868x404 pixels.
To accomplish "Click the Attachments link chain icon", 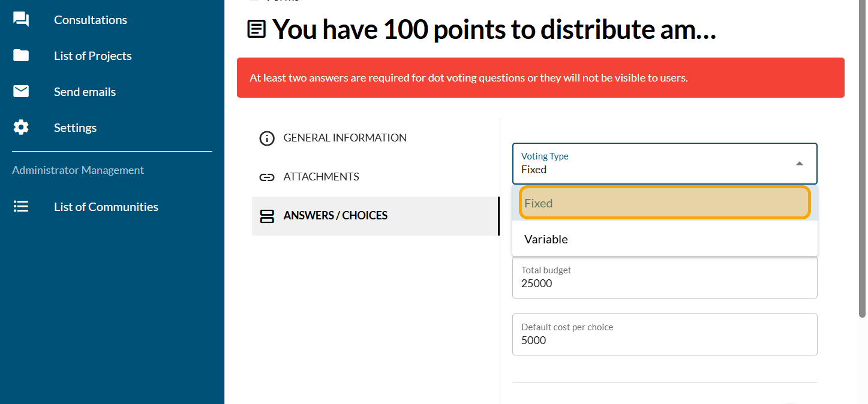I will [266, 177].
